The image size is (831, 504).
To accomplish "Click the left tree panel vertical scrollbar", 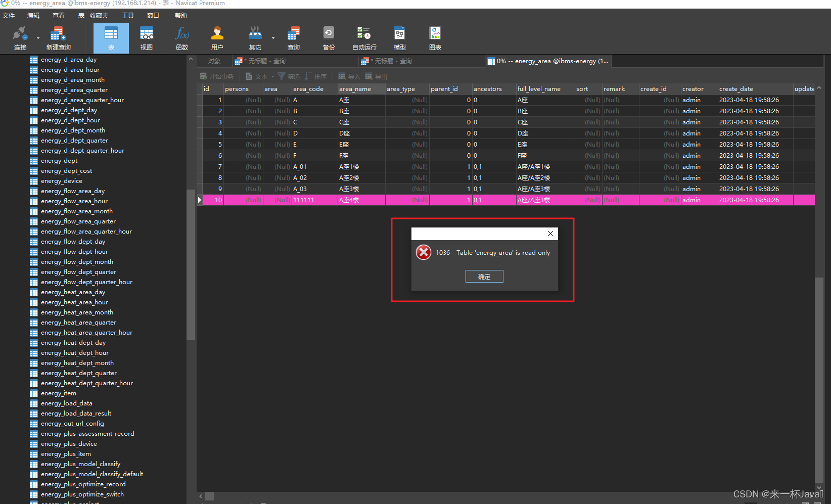I will (x=191, y=265).
